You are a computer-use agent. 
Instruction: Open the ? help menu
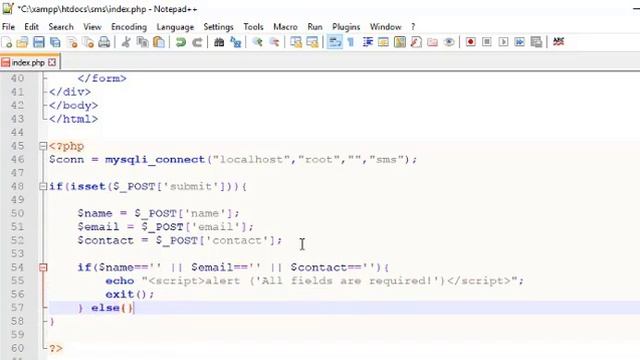pos(413,27)
